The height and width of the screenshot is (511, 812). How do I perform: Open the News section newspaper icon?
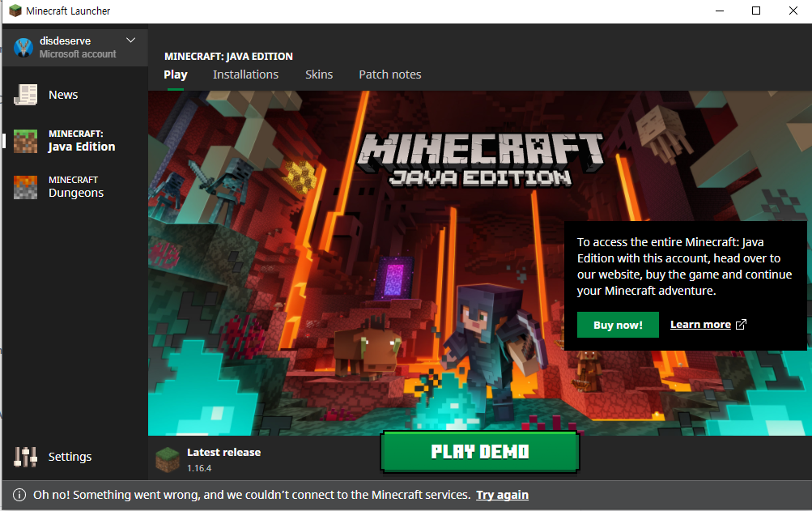point(25,95)
